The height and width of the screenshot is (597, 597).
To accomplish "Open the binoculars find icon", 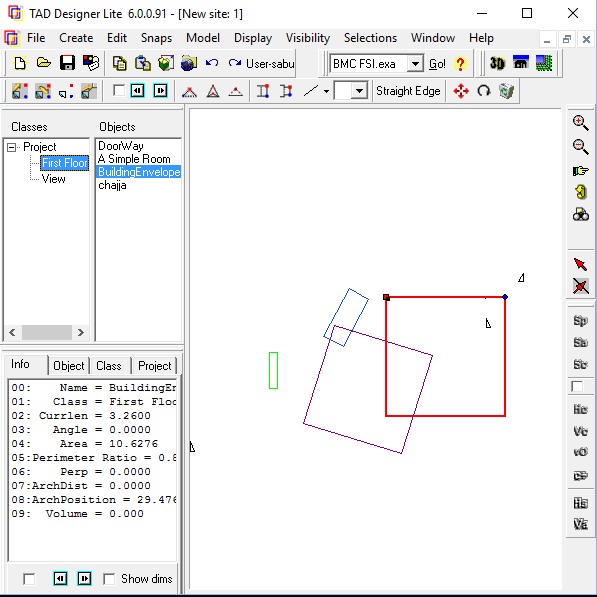I will (580, 215).
